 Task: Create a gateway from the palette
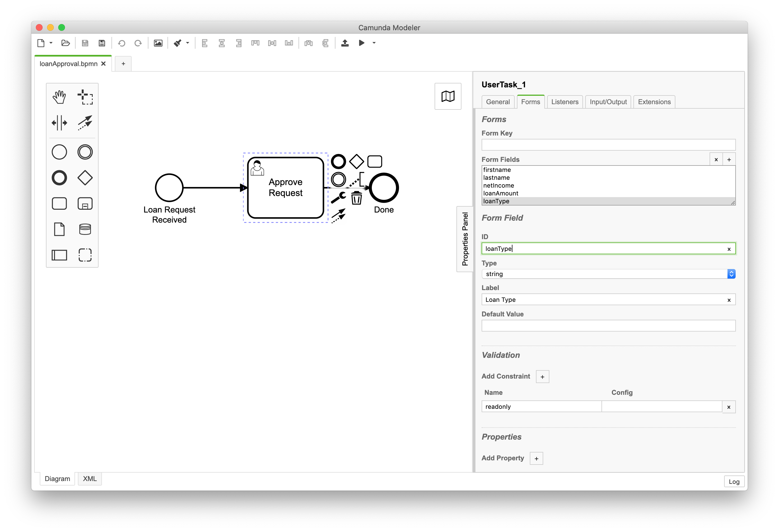coord(85,178)
